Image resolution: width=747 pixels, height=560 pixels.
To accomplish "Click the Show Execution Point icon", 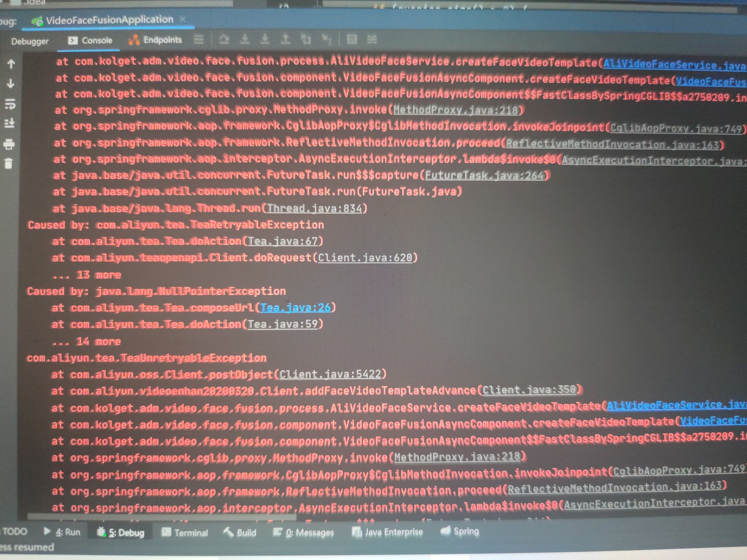I will click(199, 40).
